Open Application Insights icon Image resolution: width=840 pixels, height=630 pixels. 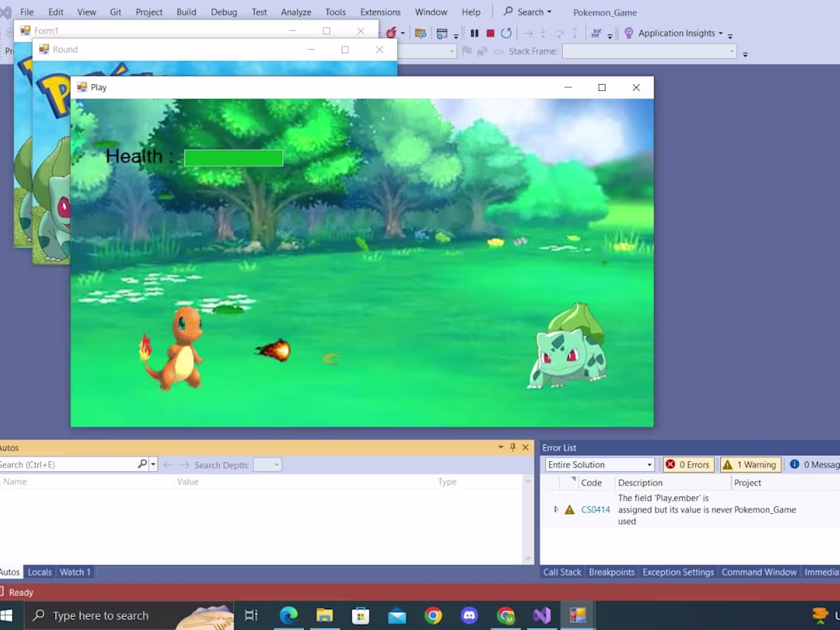click(629, 33)
